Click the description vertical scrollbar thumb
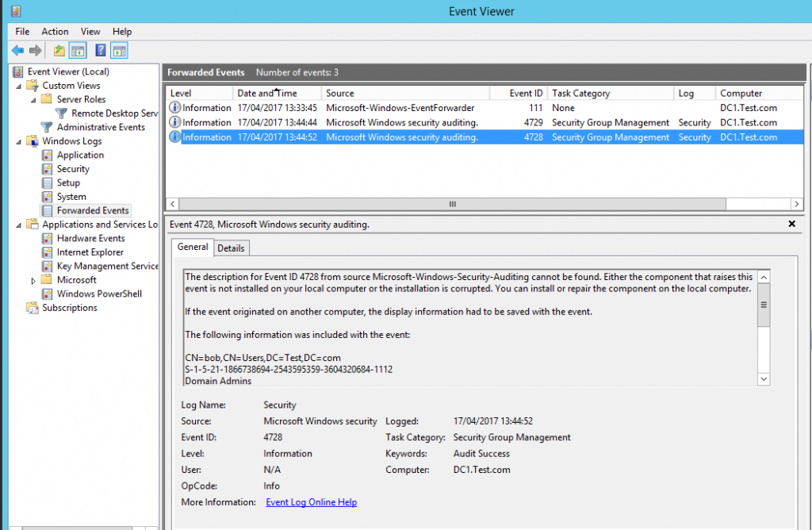Image resolution: width=812 pixels, height=530 pixels. (764, 305)
